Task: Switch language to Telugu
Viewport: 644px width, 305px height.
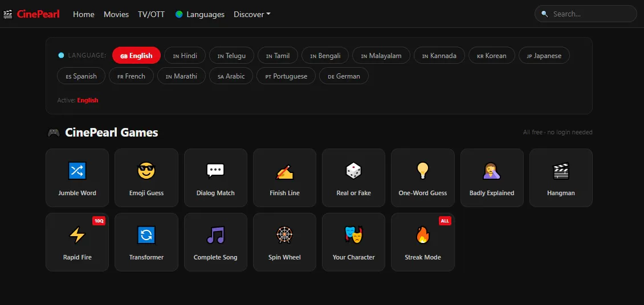Action: [x=231, y=55]
